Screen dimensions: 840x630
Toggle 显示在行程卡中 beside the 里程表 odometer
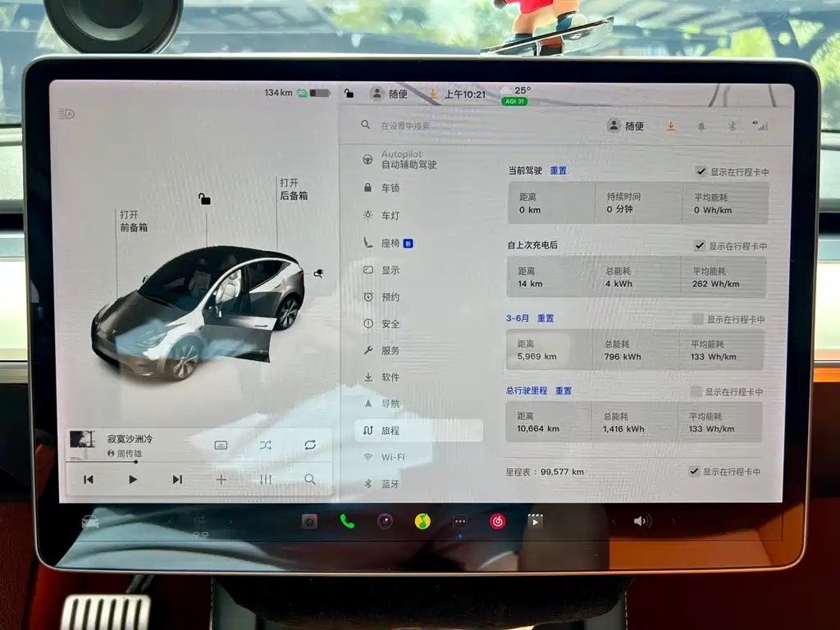coord(694,472)
